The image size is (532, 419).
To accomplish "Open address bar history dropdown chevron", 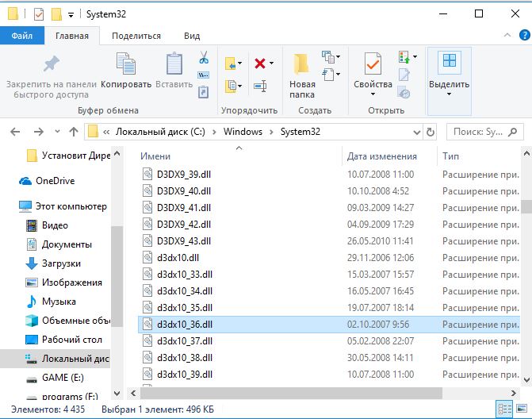I will tap(417, 132).
